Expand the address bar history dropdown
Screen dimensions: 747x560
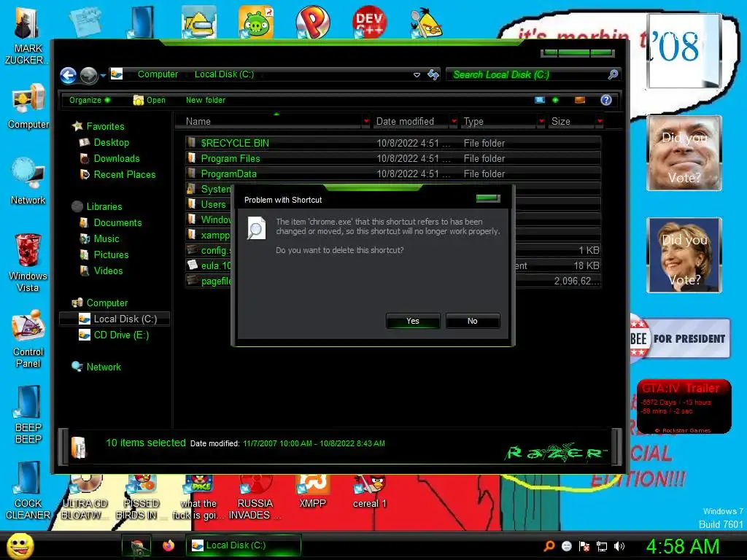coord(417,75)
